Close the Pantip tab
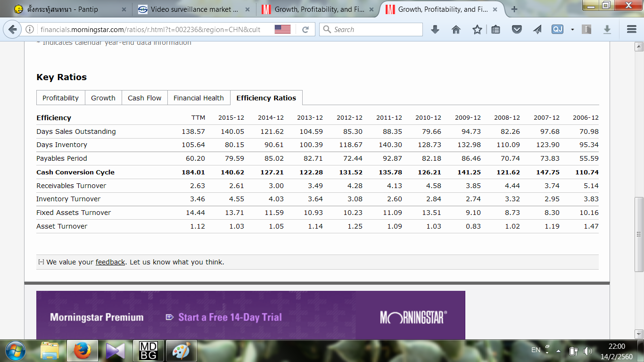644x362 pixels. [x=124, y=9]
